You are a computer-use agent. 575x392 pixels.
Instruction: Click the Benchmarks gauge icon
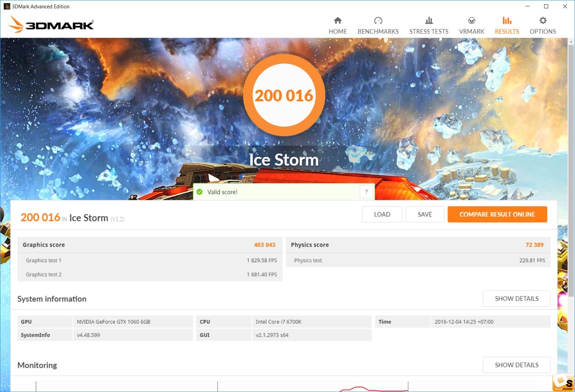click(x=378, y=21)
